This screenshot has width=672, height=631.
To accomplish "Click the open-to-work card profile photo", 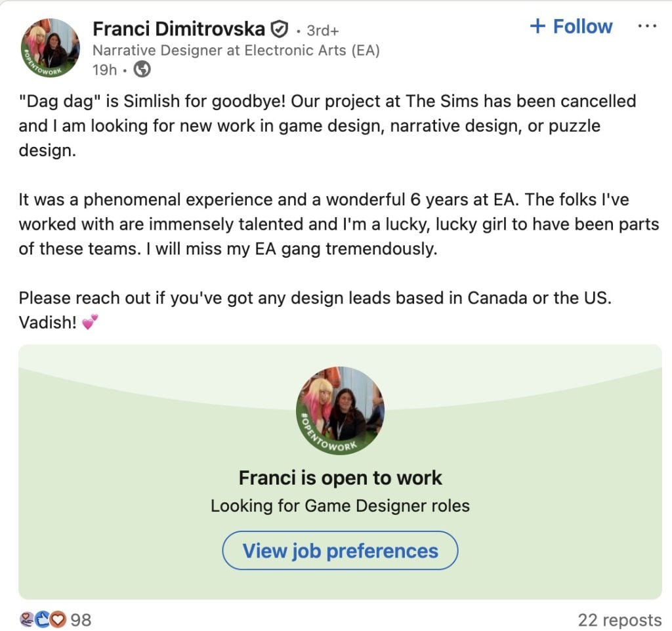I will (340, 411).
